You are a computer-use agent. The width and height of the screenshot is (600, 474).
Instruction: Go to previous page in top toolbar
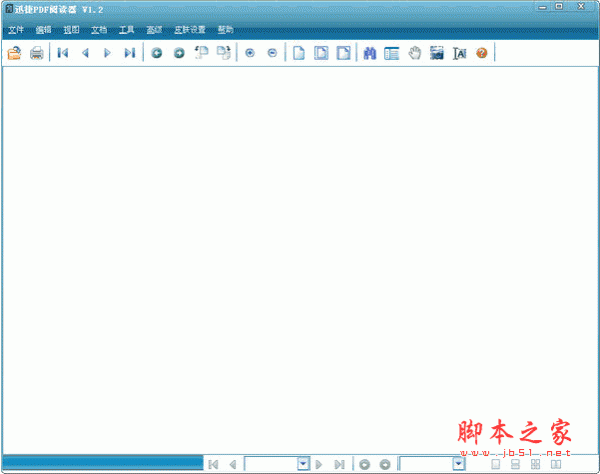(85, 53)
